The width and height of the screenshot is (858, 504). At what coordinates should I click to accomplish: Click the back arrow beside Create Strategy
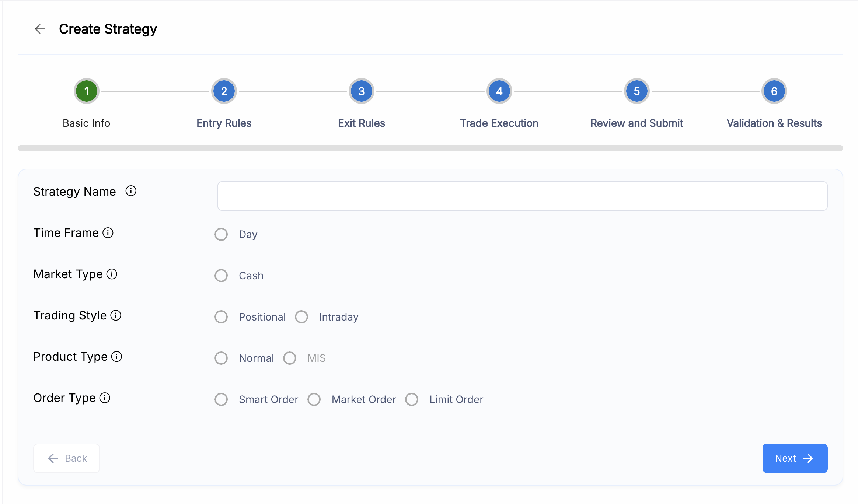39,29
